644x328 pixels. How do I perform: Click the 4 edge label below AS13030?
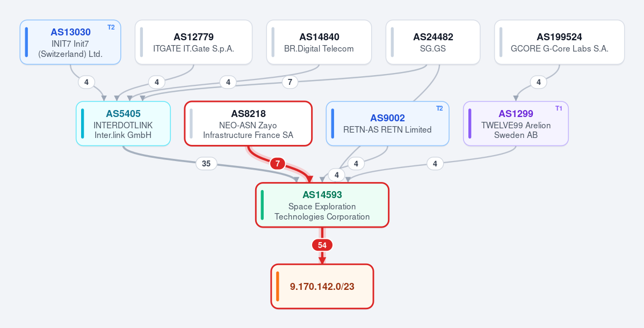point(86,82)
